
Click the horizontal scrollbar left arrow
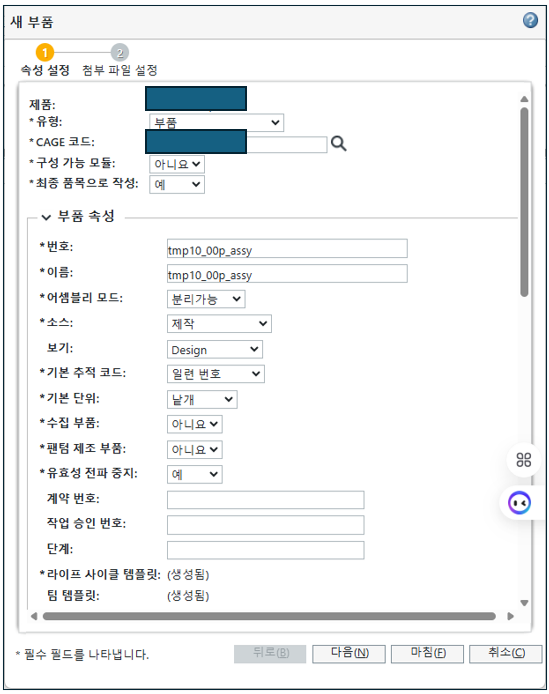(34, 616)
